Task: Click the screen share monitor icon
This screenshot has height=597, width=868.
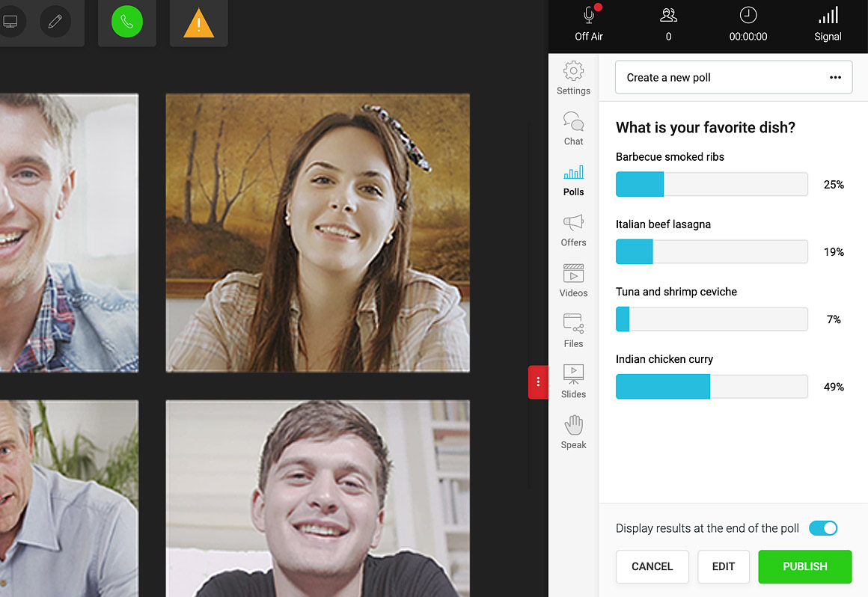Action: point(10,22)
